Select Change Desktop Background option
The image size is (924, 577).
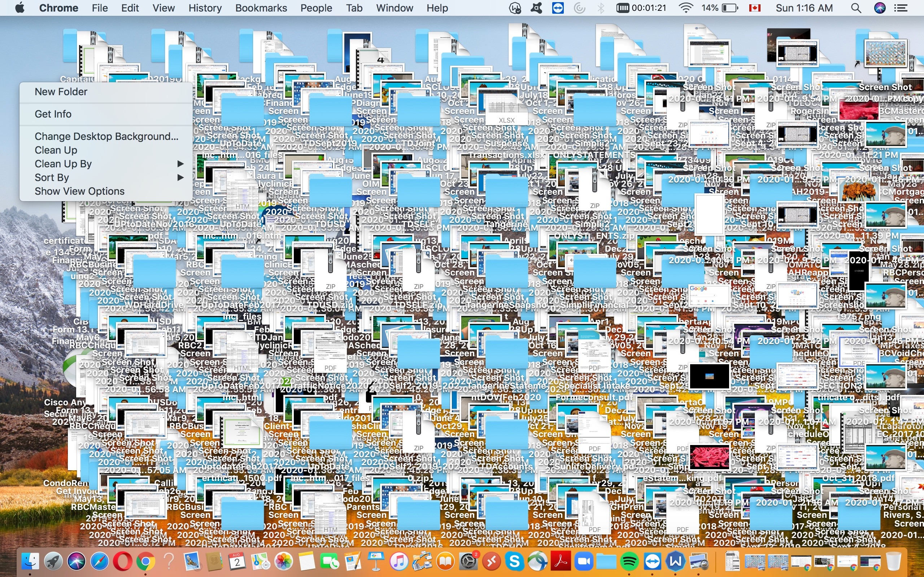point(106,136)
